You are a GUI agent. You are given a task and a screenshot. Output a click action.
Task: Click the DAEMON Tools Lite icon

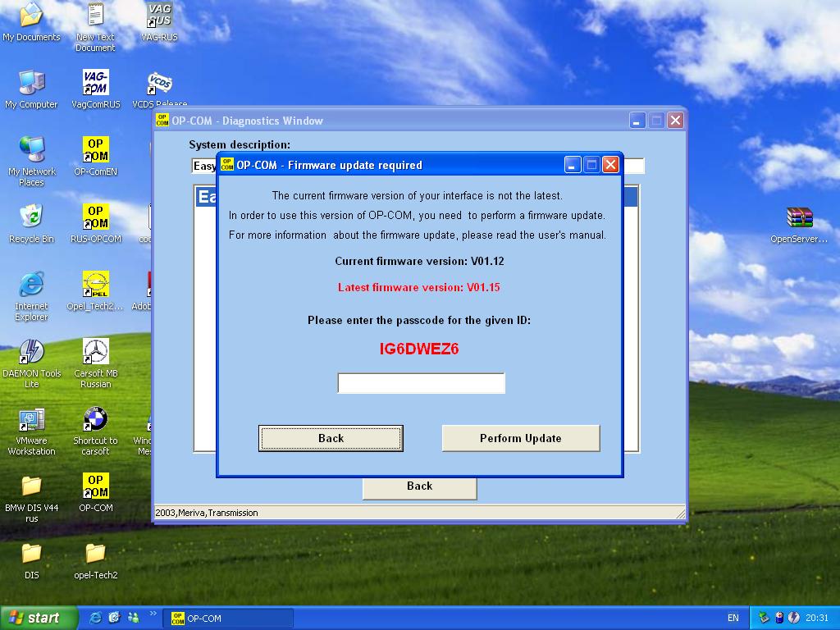pos(31,354)
